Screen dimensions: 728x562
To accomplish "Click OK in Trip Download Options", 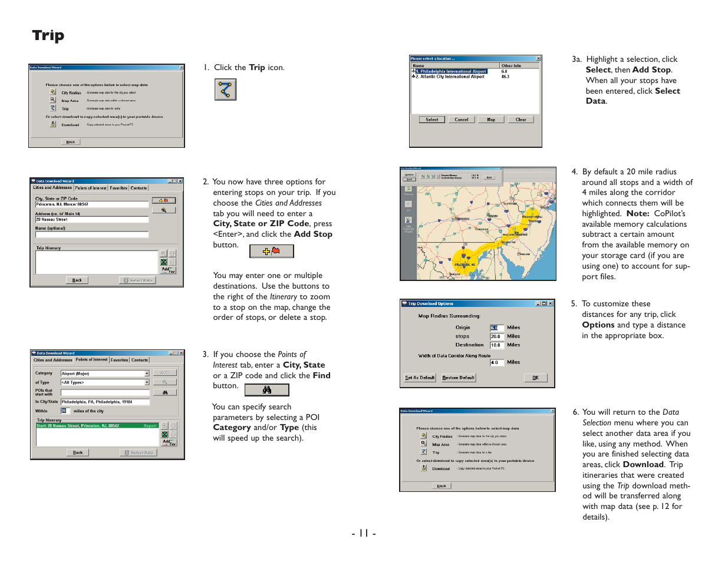I will [x=536, y=378].
